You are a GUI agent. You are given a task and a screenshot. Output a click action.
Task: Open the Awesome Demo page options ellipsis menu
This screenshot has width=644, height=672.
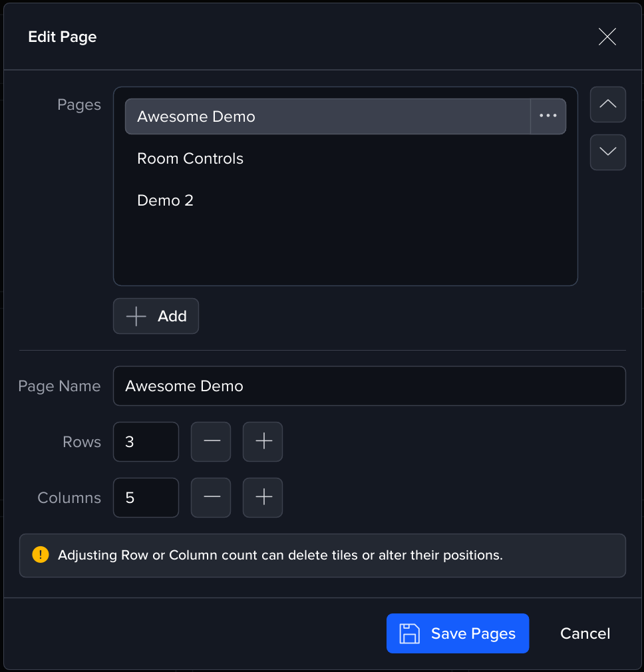pos(548,116)
